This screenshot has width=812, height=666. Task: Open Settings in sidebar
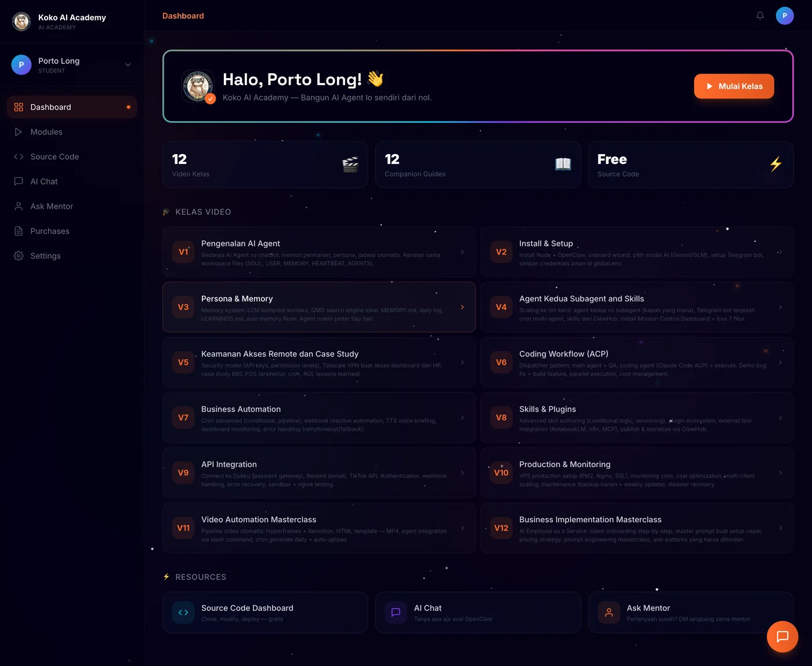72,256
